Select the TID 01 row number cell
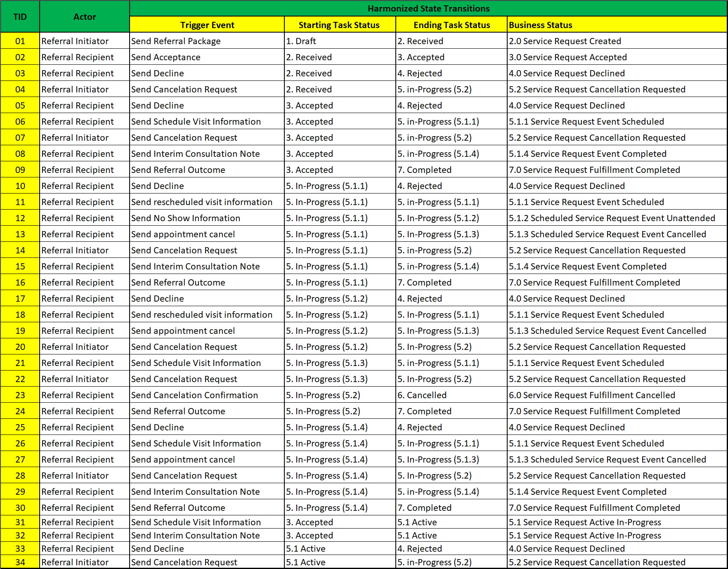 20,41
